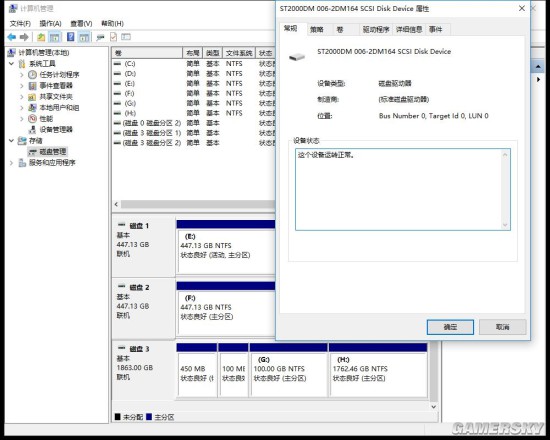Click the gray Forward arrow in toolbar
Screen dimensions: 550x440
(24, 37)
